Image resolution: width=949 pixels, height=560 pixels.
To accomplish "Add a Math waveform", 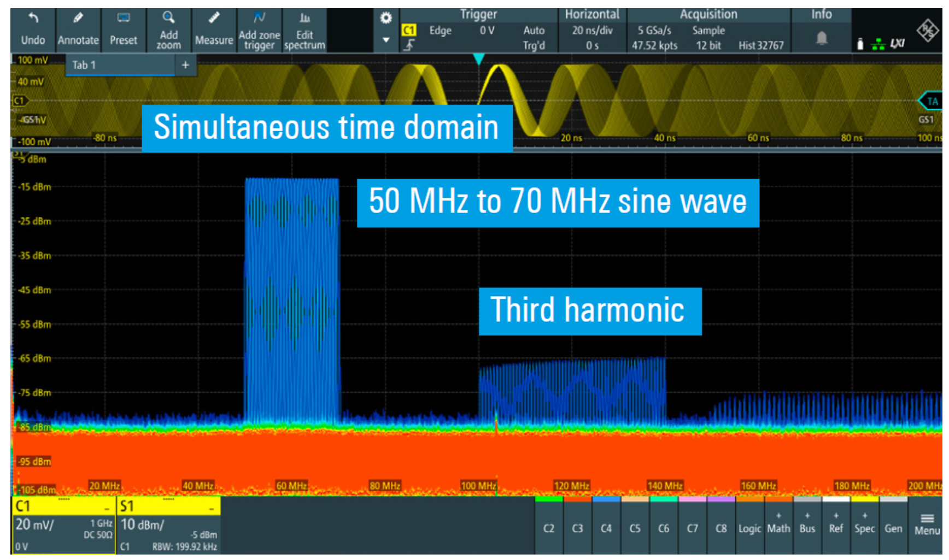I will pyautogui.click(x=778, y=524).
